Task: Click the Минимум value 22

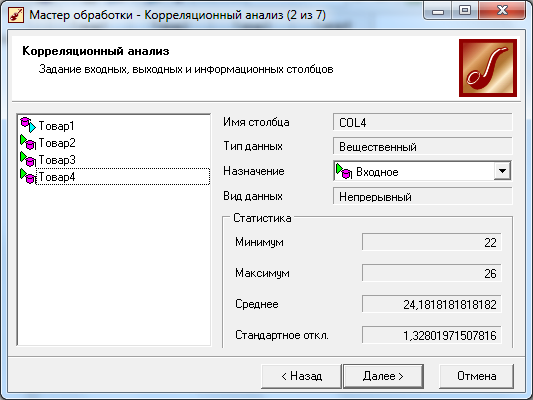Action: (432, 242)
